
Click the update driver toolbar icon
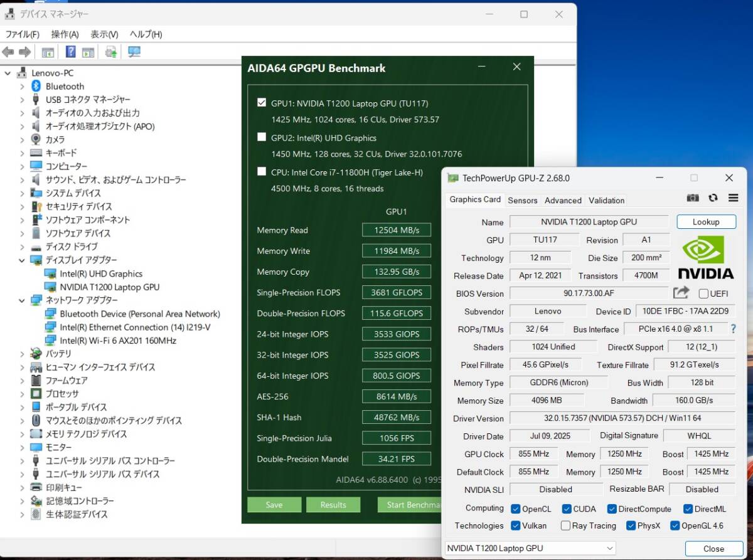pos(111,52)
